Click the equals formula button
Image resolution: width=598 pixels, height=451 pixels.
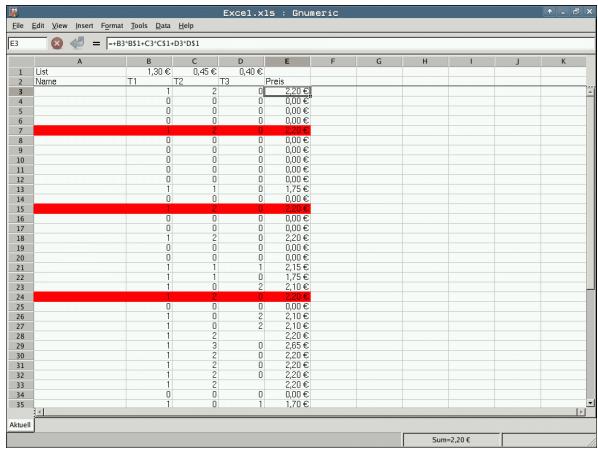[x=96, y=43]
